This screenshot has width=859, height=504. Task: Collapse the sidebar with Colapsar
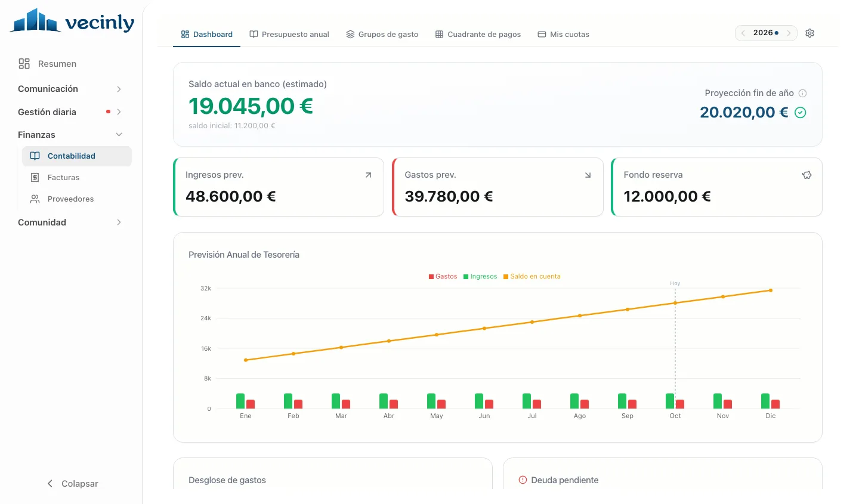pyautogui.click(x=72, y=484)
